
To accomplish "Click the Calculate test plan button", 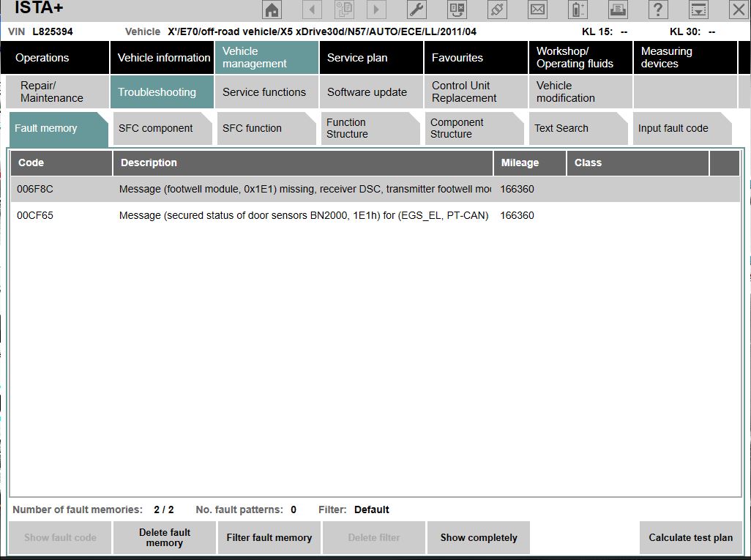I will (x=690, y=537).
